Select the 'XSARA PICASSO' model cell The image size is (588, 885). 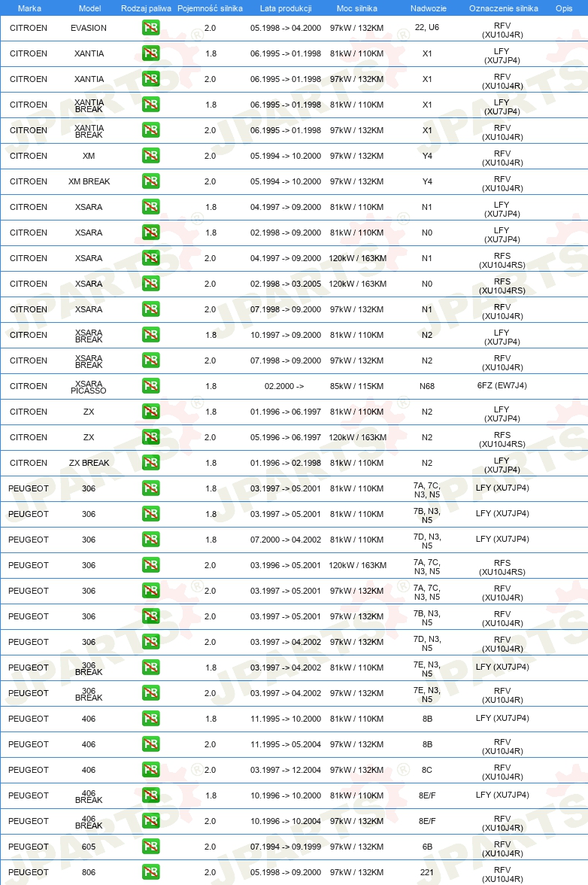click(89, 387)
